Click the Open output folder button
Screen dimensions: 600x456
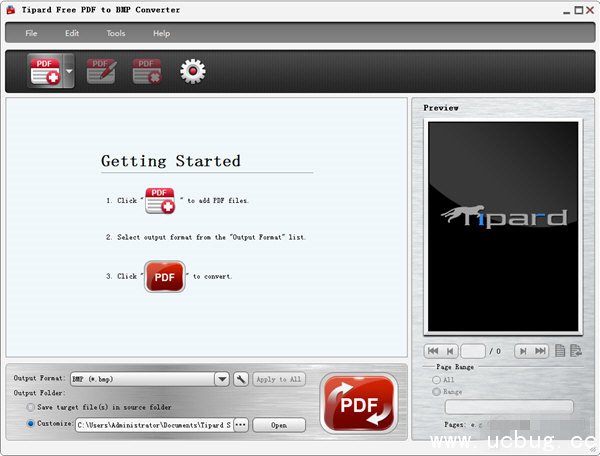coord(278,425)
